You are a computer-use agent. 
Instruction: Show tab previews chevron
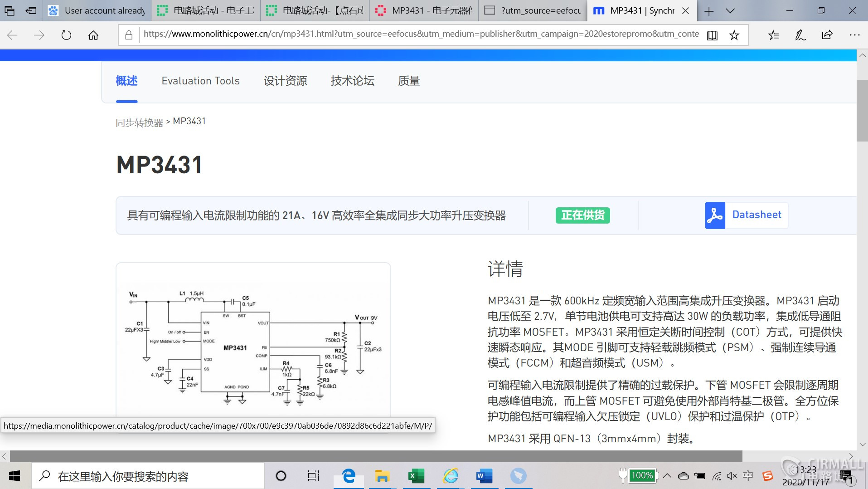[x=730, y=11]
